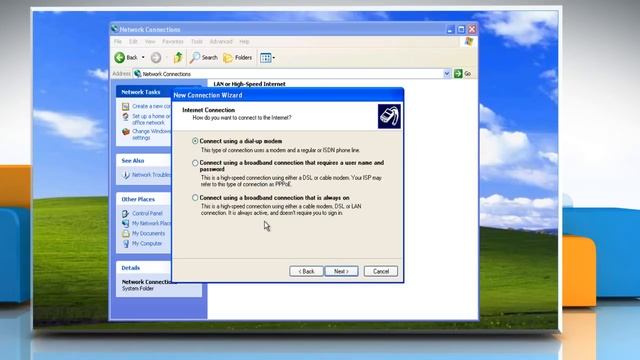Image resolution: width=640 pixels, height=360 pixels.
Task: Click the Network Troubleshooter info icon
Action: (x=126, y=175)
